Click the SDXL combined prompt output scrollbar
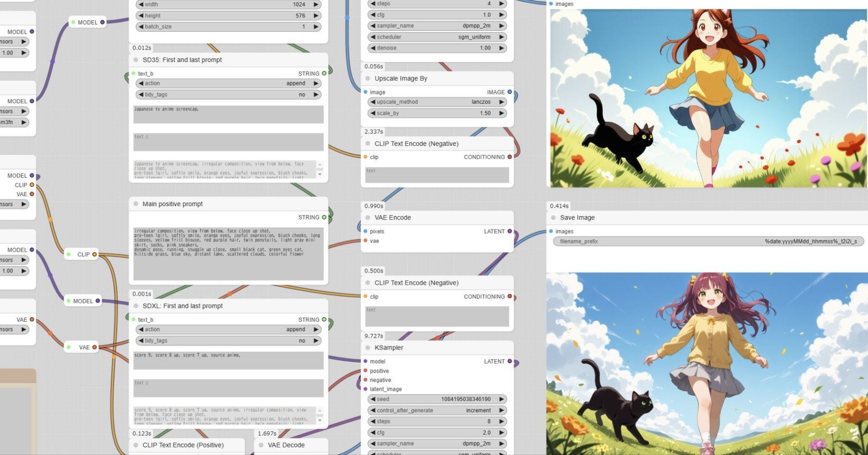Image resolution: width=868 pixels, height=455 pixels. point(320,416)
